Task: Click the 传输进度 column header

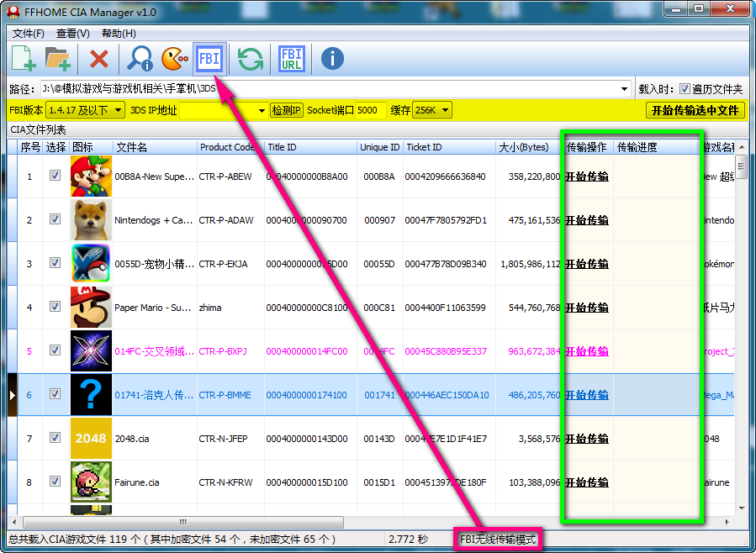Action: pyautogui.click(x=655, y=147)
